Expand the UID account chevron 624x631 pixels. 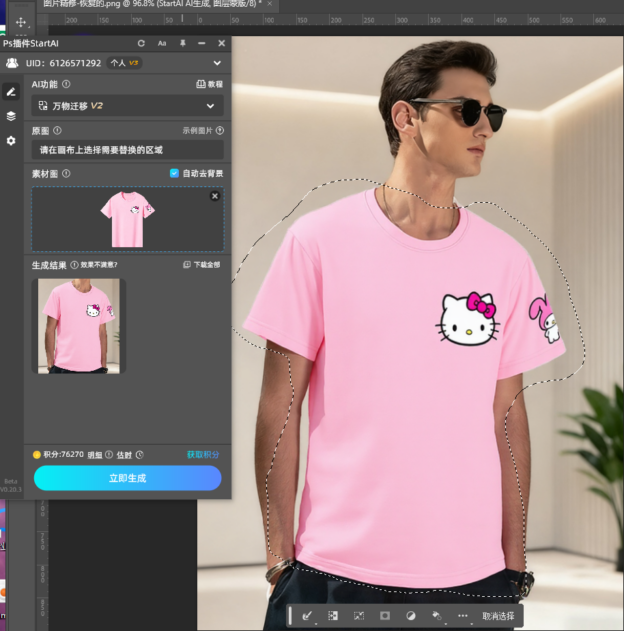click(217, 63)
